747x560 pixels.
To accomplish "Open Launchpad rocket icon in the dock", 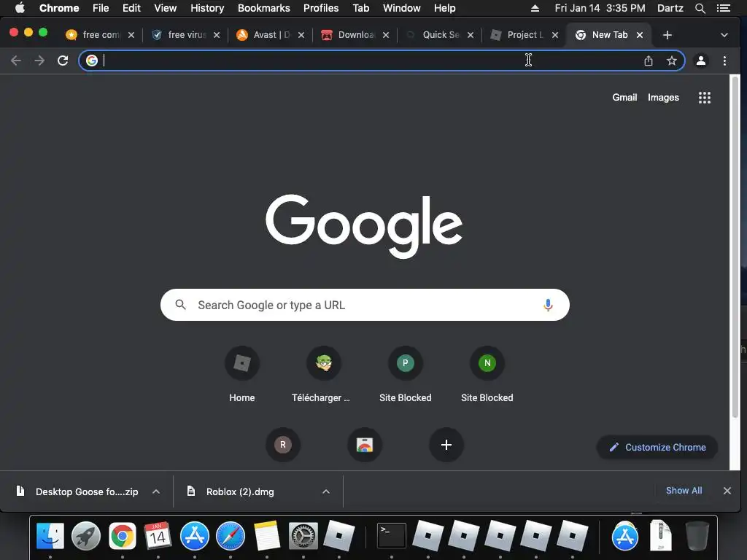I will pyautogui.click(x=86, y=536).
